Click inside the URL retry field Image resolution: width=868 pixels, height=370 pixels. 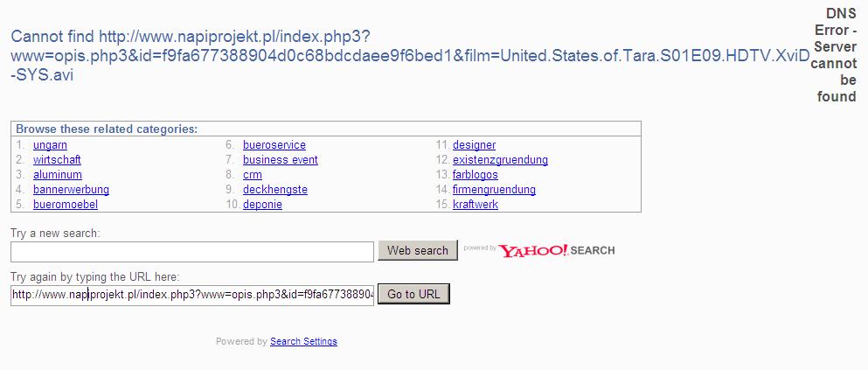tap(192, 296)
